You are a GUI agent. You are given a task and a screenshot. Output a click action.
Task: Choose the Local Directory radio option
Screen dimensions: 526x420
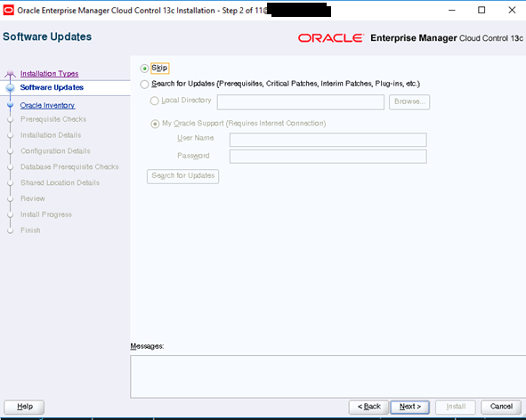(x=154, y=101)
